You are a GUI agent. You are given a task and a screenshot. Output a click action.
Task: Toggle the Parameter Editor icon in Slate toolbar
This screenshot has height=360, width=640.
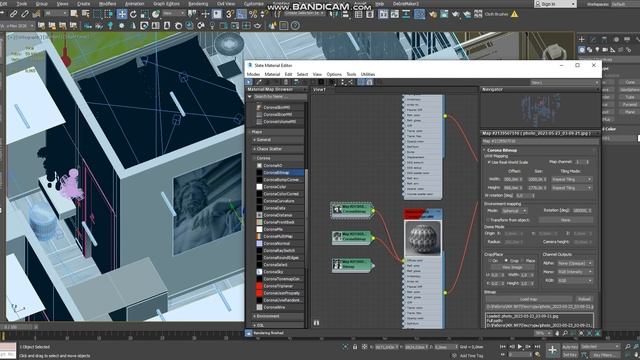pos(369,82)
